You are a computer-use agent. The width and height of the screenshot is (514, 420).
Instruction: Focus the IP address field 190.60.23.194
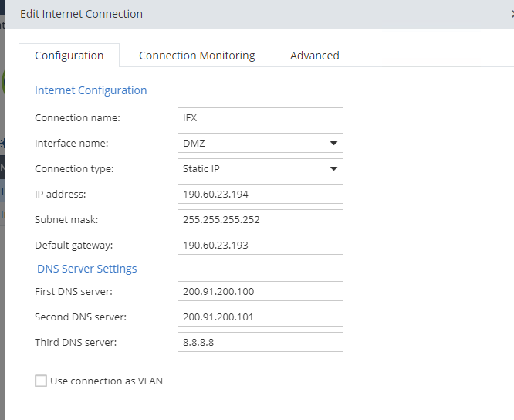click(x=260, y=194)
